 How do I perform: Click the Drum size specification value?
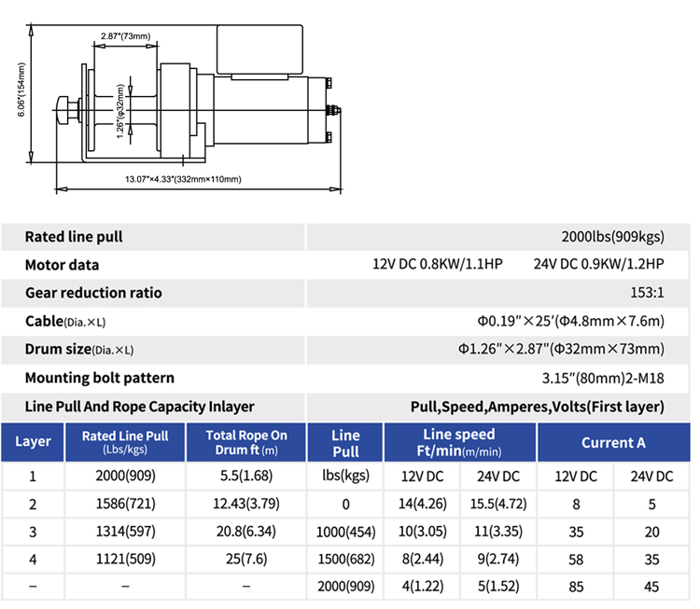(561, 350)
